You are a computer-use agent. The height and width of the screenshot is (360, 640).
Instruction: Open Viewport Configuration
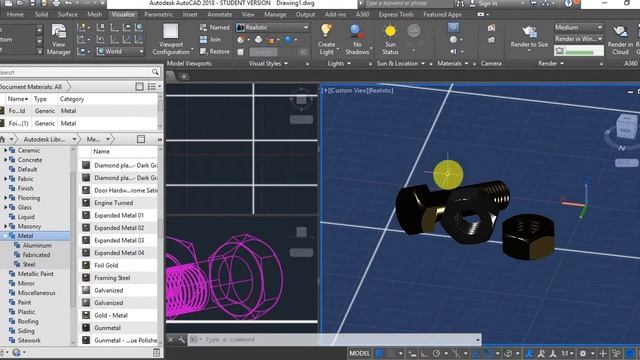pyautogui.click(x=171, y=39)
